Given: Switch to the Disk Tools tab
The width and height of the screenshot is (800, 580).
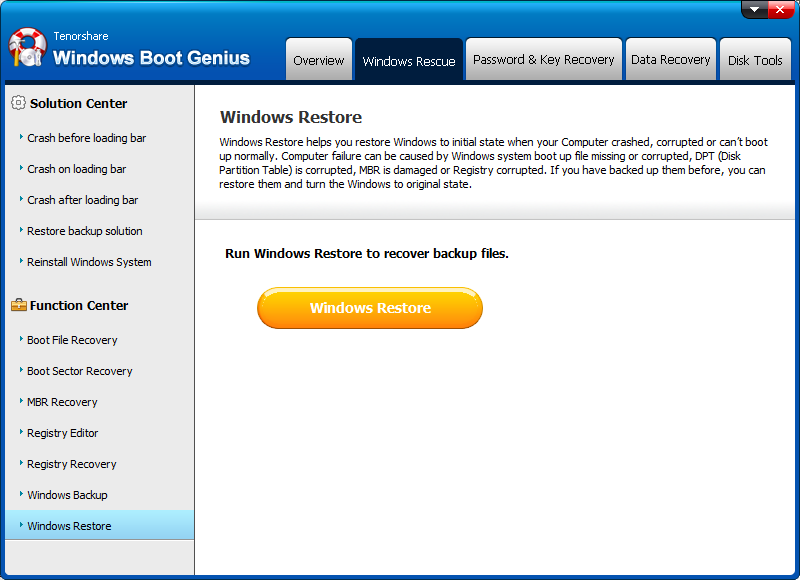Looking at the screenshot, I should point(755,59).
